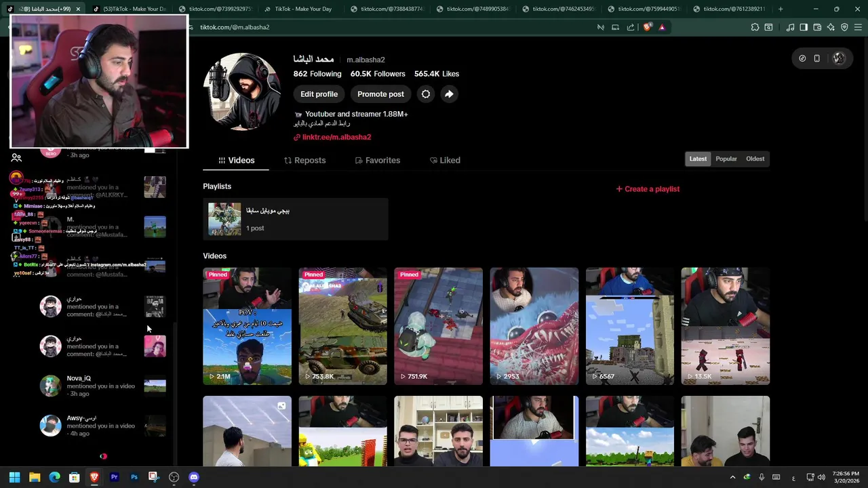This screenshot has height=488, width=868.
Task: Open File Explorer from the taskbar
Action: pos(35,477)
